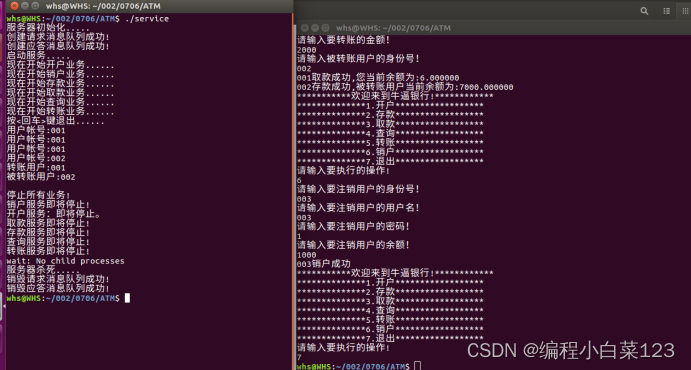Click the line '停止所有业务!'
The width and height of the screenshot is (691, 370).
(x=38, y=195)
